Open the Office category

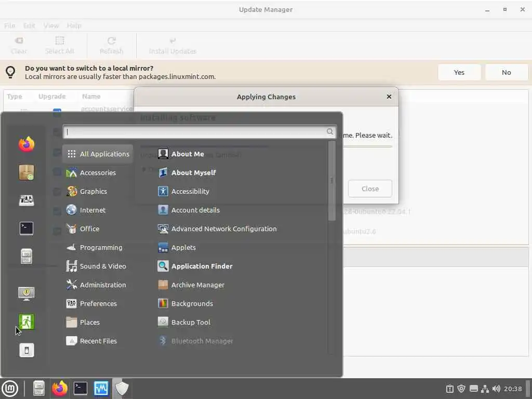(98, 229)
